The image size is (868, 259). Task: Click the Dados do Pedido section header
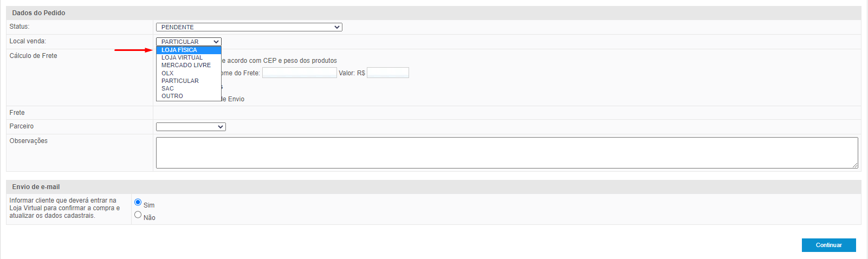coord(38,13)
